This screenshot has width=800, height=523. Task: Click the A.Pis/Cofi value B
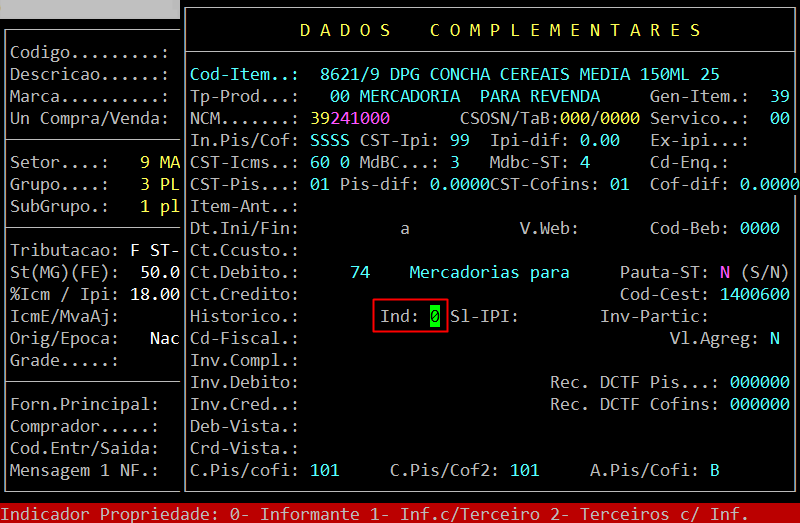[714, 471]
